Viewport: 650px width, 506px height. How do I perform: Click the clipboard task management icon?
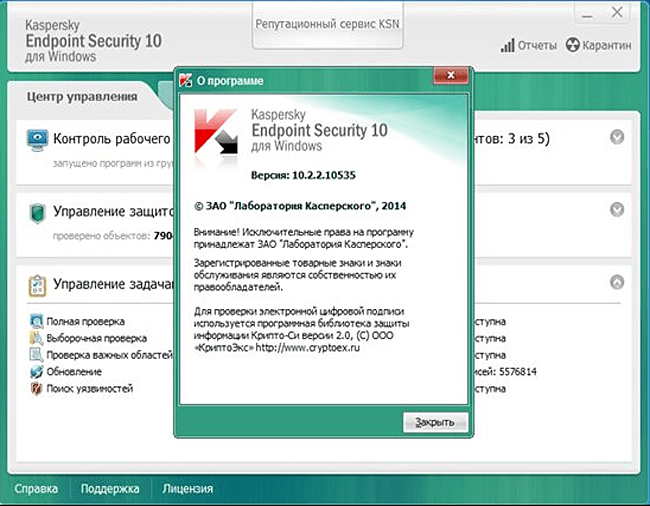click(x=37, y=284)
